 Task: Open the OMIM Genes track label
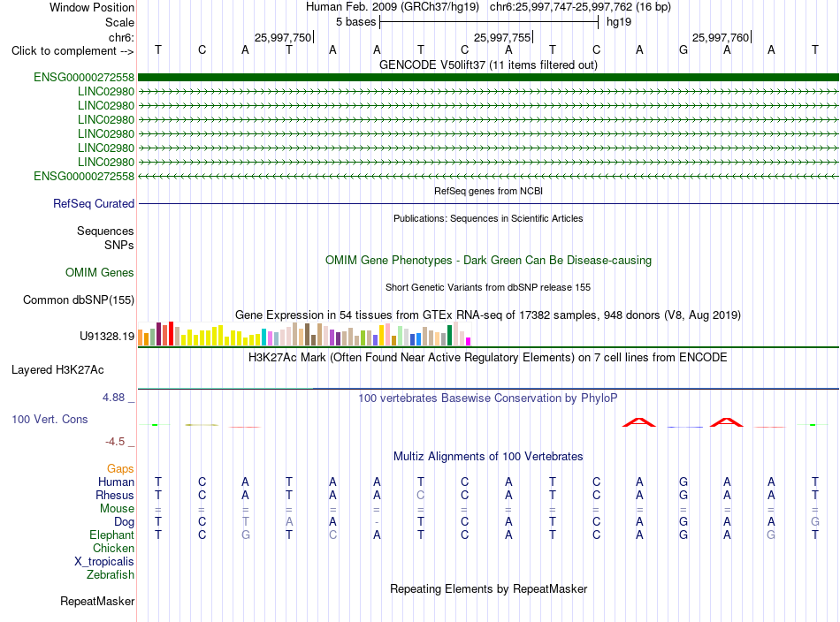100,272
